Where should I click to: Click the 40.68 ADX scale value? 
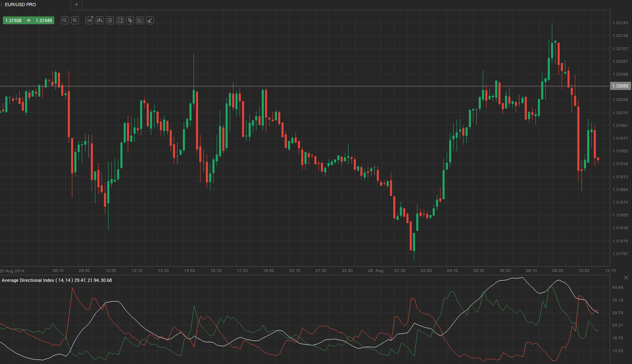point(618,288)
